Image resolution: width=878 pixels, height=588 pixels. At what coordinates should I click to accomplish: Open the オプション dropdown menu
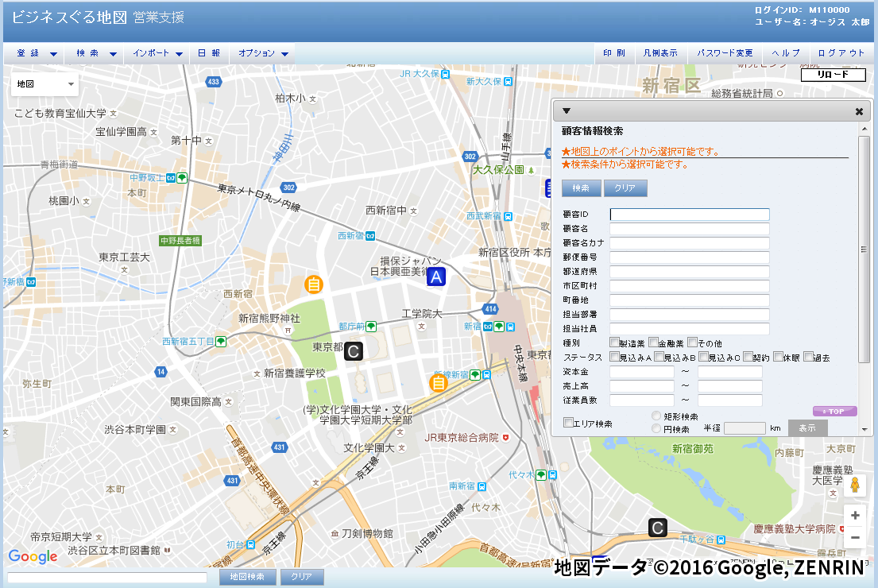click(263, 53)
